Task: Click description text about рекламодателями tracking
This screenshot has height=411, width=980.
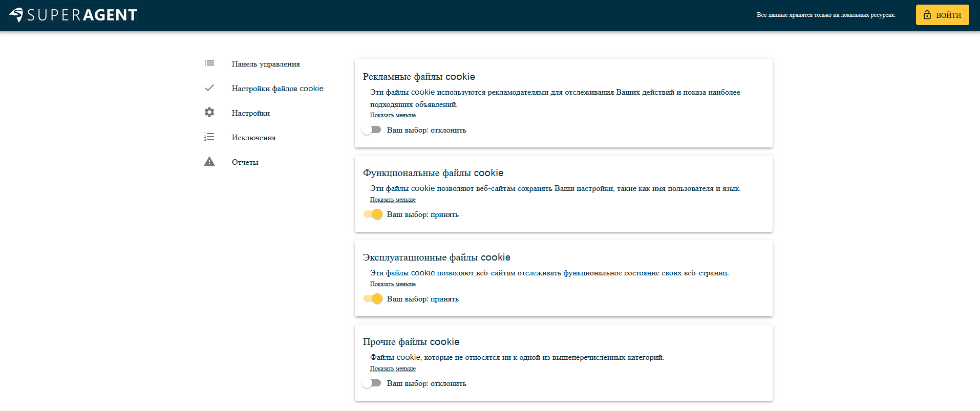Action: click(555, 98)
